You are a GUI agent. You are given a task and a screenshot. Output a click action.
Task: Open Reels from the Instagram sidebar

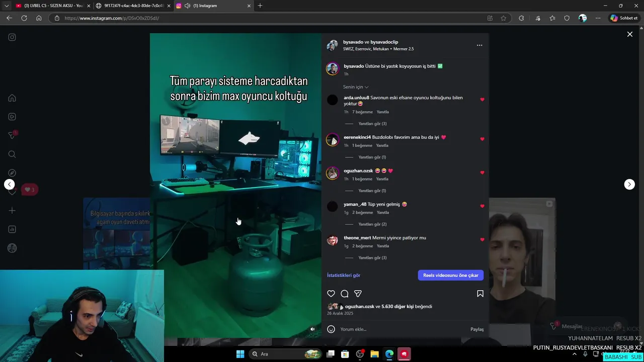[12, 117]
